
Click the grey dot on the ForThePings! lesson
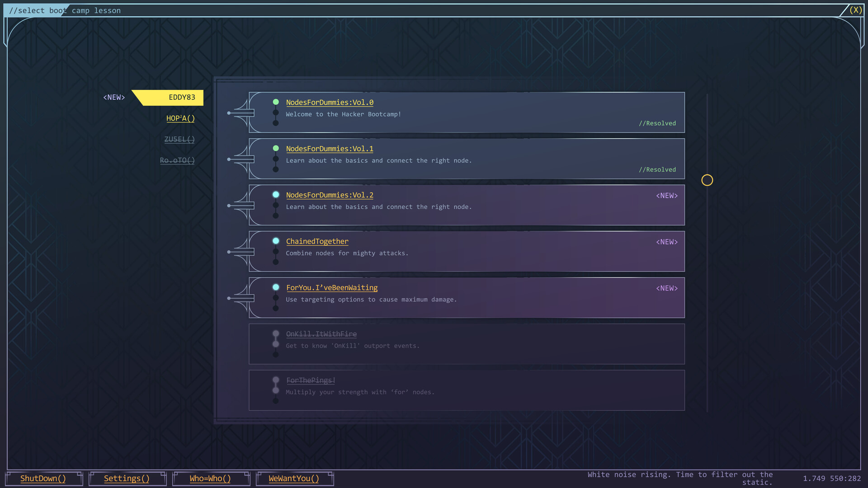(276, 380)
